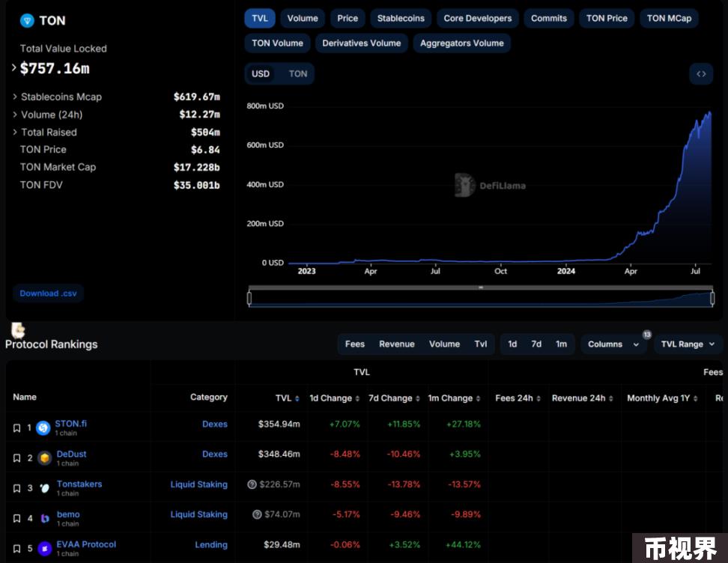Open the EVAA Protocol page

(x=86, y=544)
